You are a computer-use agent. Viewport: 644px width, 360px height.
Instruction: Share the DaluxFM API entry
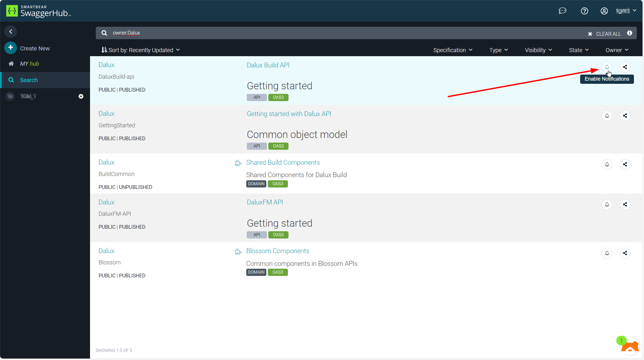[x=625, y=204]
